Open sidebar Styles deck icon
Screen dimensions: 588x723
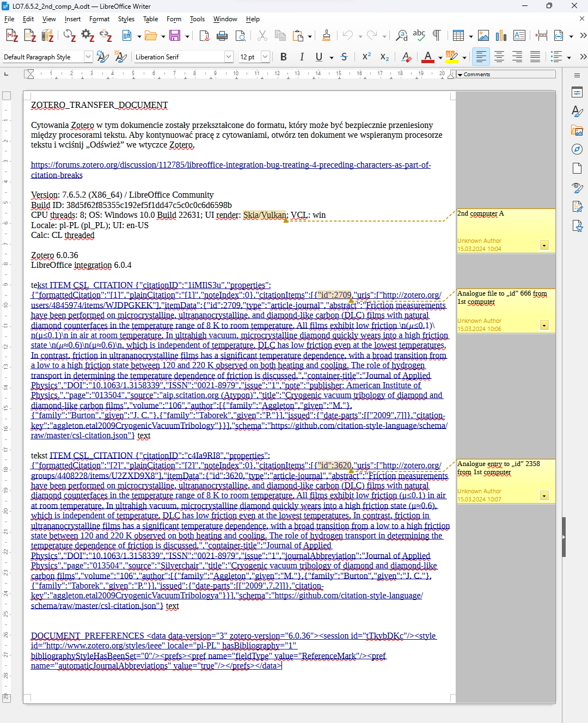[x=577, y=111]
